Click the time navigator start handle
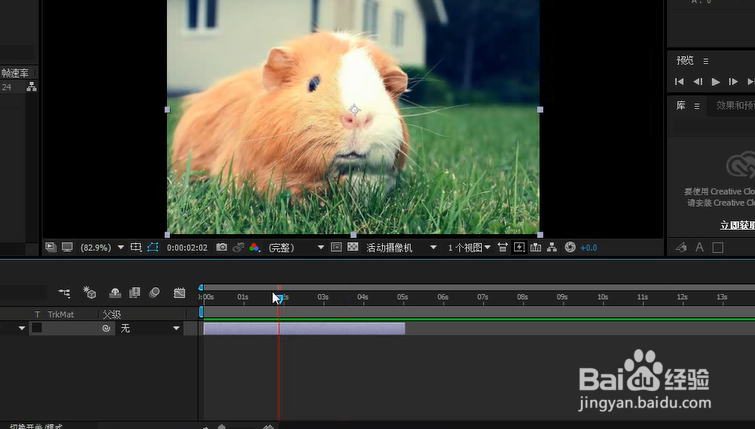 (x=201, y=288)
